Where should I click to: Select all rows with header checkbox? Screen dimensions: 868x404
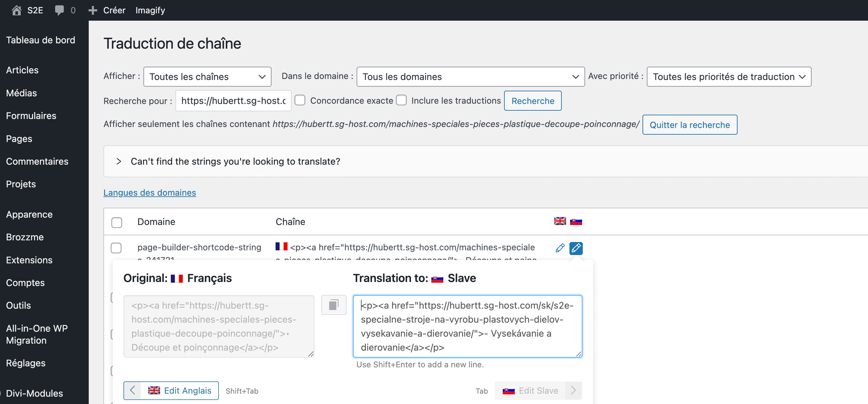pos(116,222)
